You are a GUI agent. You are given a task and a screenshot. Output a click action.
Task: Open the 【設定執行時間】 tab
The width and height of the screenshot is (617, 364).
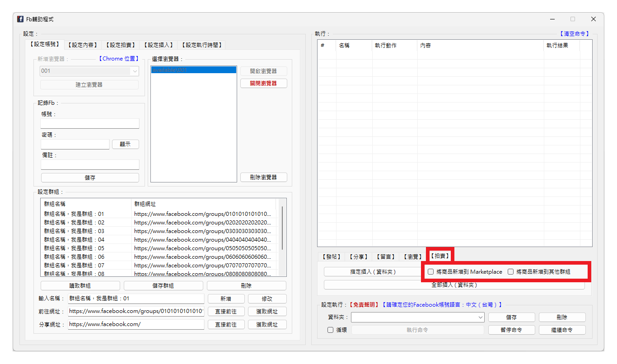(x=201, y=45)
